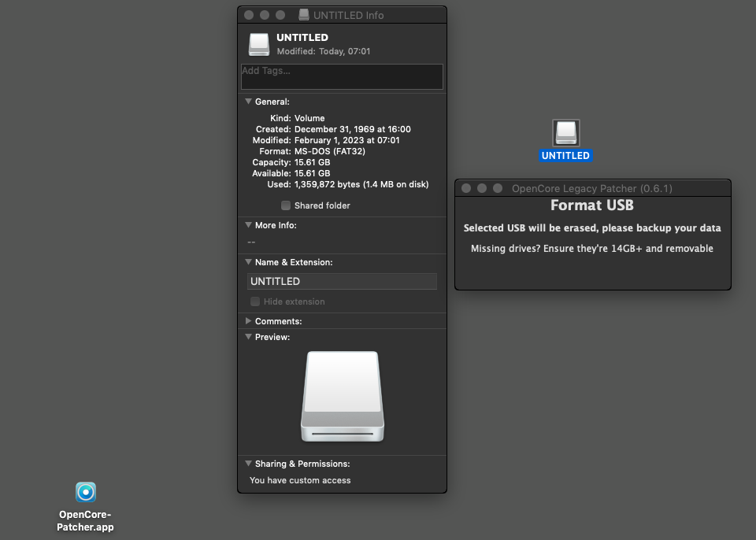Collapse the General section
This screenshot has height=540, width=756.
pyautogui.click(x=248, y=102)
